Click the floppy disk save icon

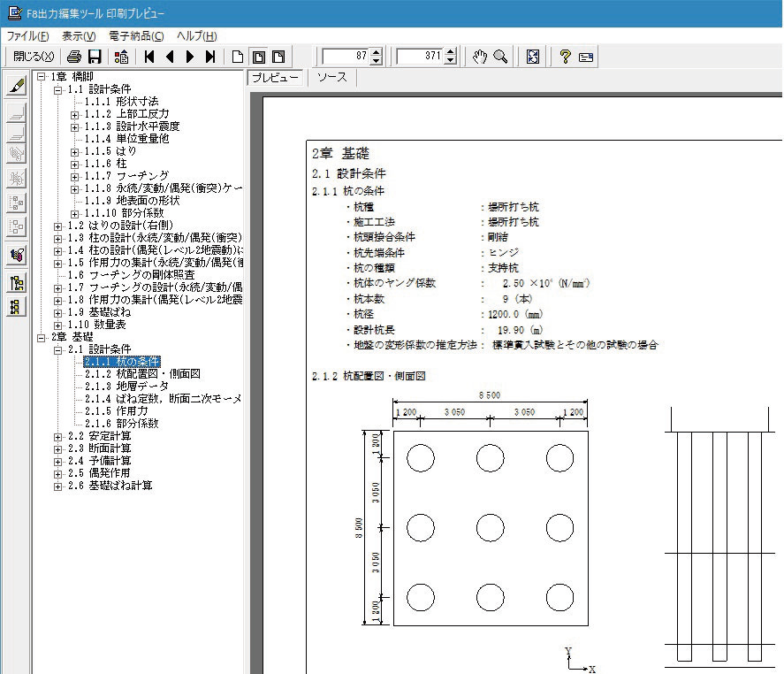point(95,57)
